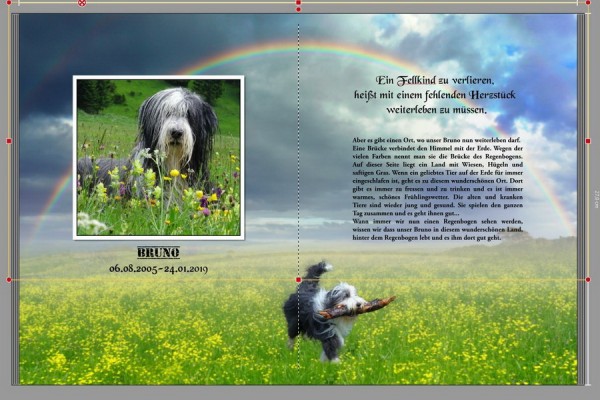Select the "BRUNO" name caption
Viewport: 600px width, 400px height.
[158, 253]
